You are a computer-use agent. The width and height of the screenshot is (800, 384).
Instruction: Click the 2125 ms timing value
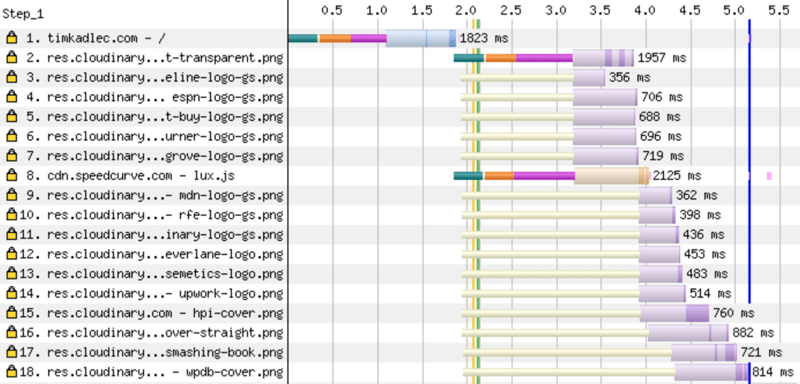[x=677, y=175]
